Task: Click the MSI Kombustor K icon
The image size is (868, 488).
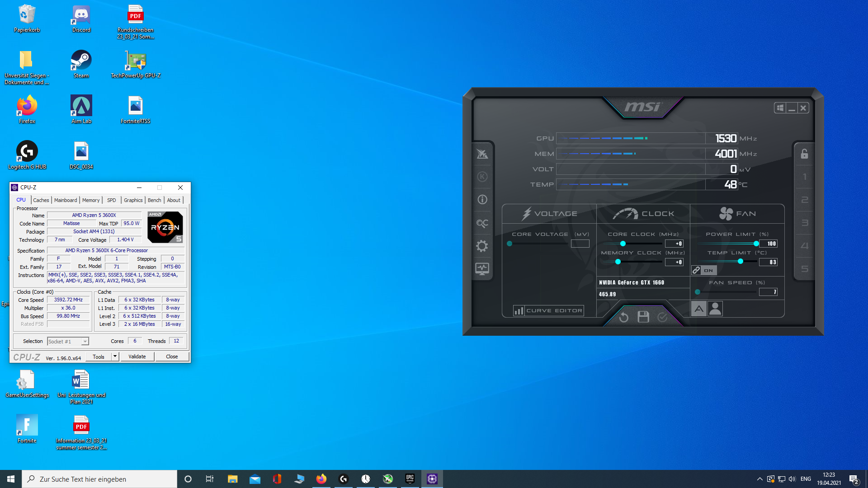Action: point(482,177)
